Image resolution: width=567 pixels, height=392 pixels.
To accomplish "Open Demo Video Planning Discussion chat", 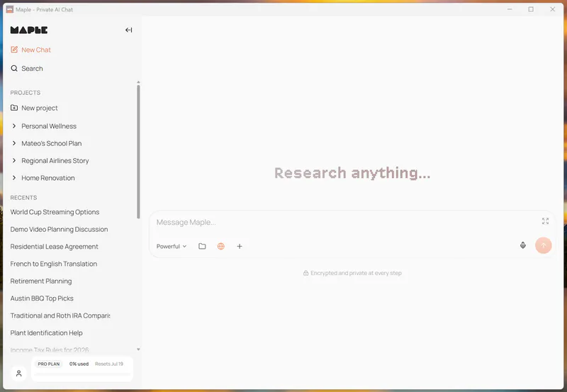I will pyautogui.click(x=59, y=229).
